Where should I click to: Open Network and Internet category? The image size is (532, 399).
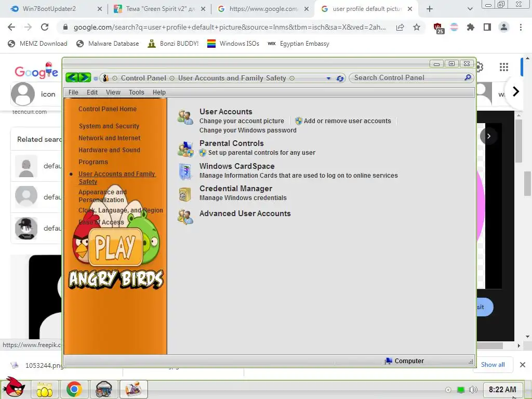tap(109, 138)
